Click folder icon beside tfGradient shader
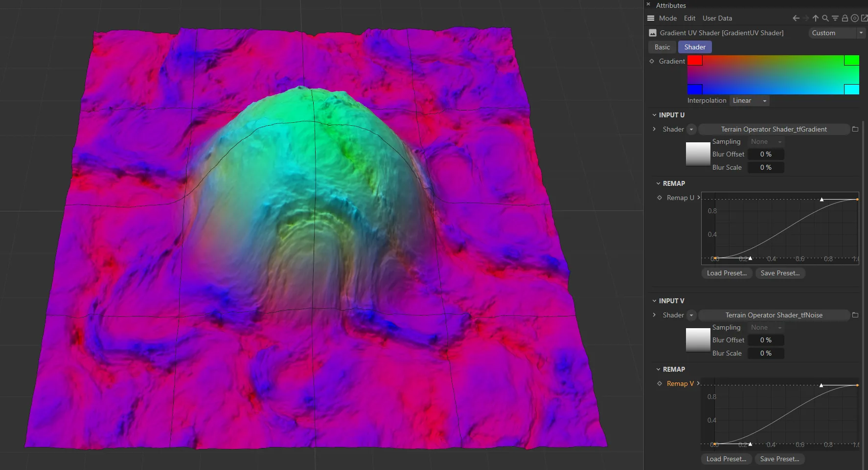The image size is (868, 470). point(855,129)
